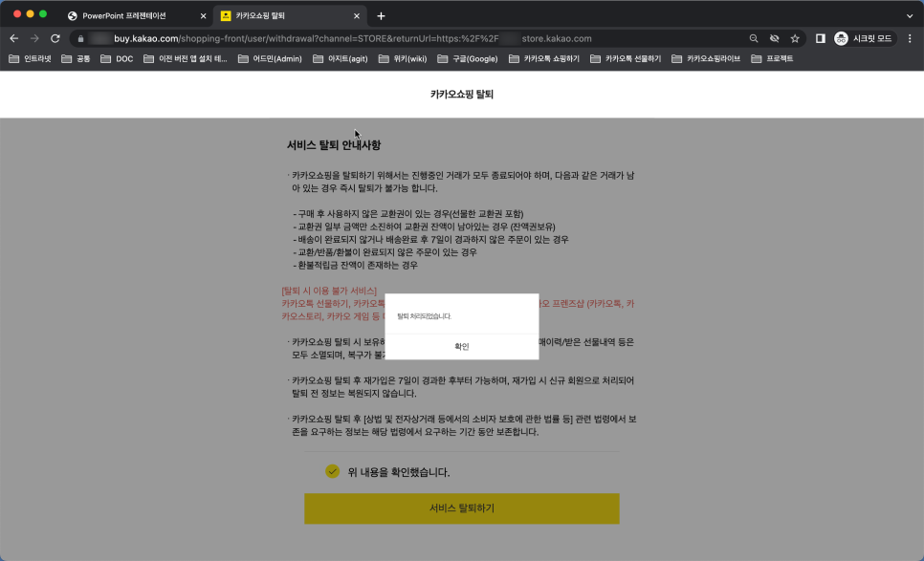Click the 서비스 탈퇴 안내사항 heading

coord(334,145)
